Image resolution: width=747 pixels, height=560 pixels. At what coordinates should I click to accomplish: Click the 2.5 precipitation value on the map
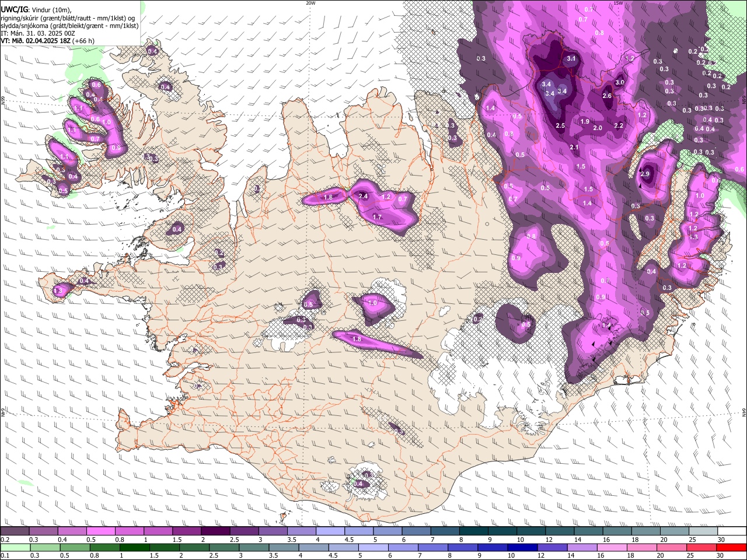[560, 125]
